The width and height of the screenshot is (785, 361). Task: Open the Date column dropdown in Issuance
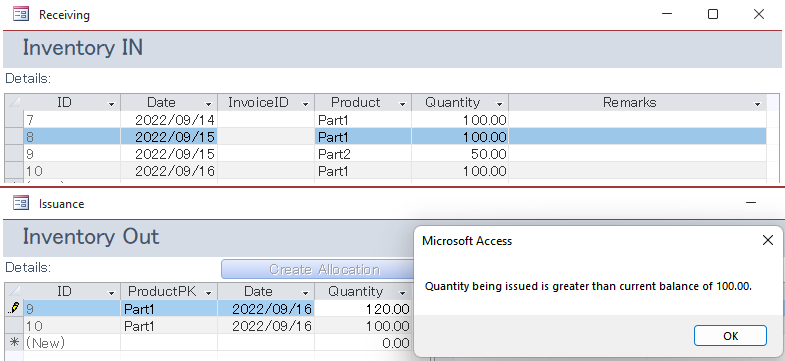click(305, 292)
